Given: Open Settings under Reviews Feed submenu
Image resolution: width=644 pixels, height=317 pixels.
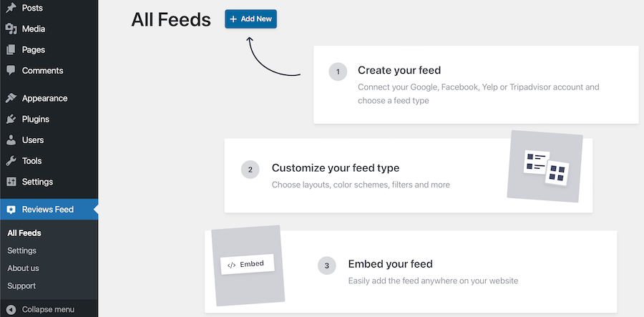Looking at the screenshot, I should pyautogui.click(x=22, y=250).
